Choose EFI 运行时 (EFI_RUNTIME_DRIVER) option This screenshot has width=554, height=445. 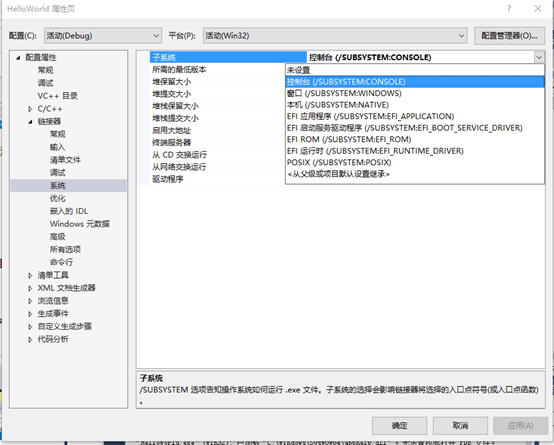(415, 151)
